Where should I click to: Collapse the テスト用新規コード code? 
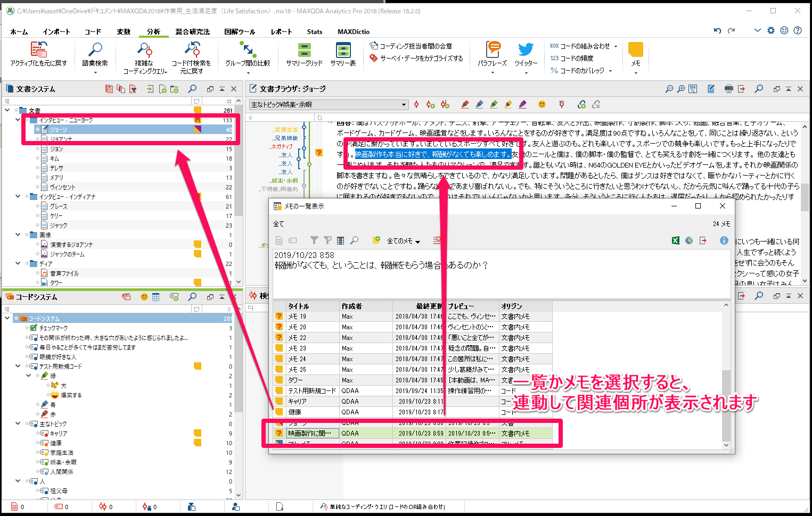click(18, 367)
